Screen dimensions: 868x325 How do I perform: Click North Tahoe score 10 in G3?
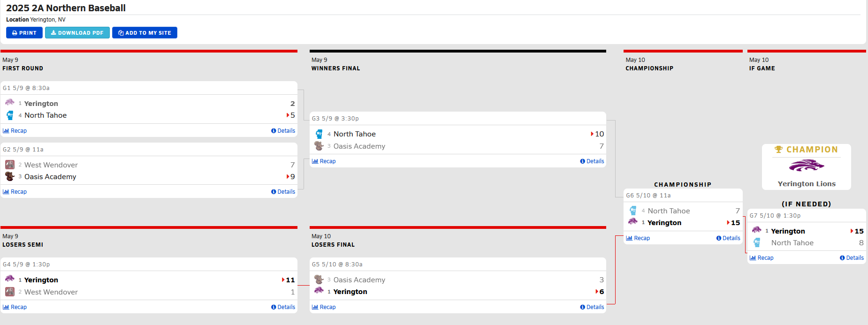click(600, 134)
